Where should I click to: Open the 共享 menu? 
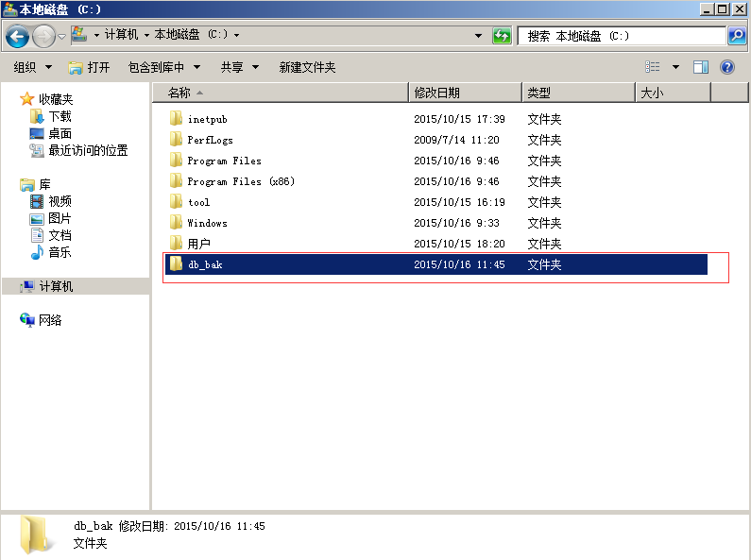coord(237,67)
